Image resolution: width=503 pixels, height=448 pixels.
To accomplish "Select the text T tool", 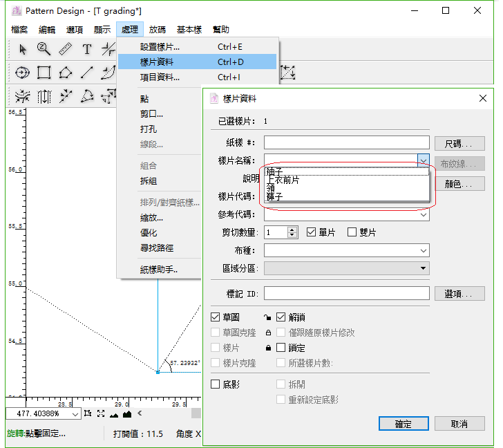I will point(87,49).
